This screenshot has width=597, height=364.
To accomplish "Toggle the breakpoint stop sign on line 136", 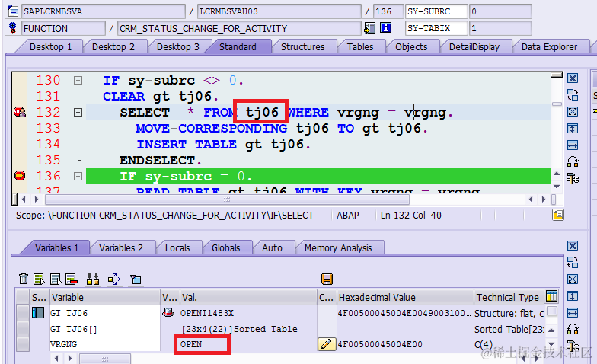I will click(20, 175).
